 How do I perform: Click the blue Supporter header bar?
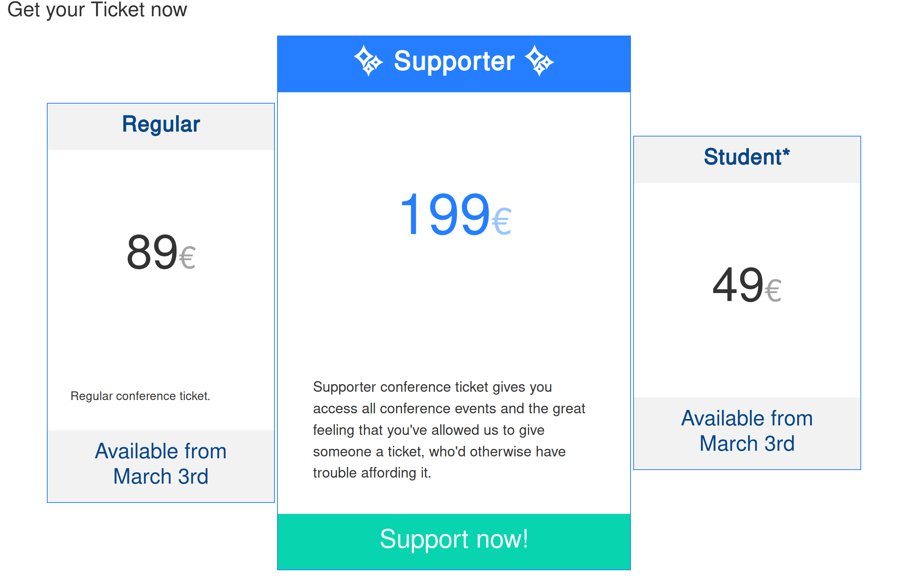pos(454,64)
